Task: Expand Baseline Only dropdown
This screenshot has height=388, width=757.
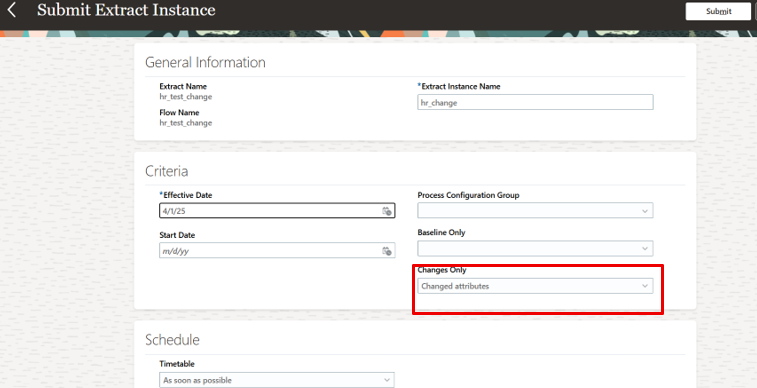Action: tap(535, 249)
